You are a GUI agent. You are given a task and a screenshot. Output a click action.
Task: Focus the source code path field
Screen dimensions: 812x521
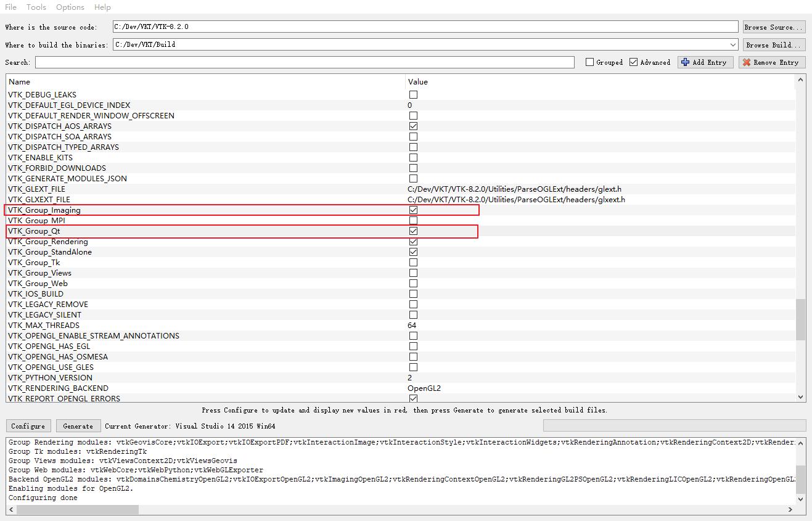point(425,27)
